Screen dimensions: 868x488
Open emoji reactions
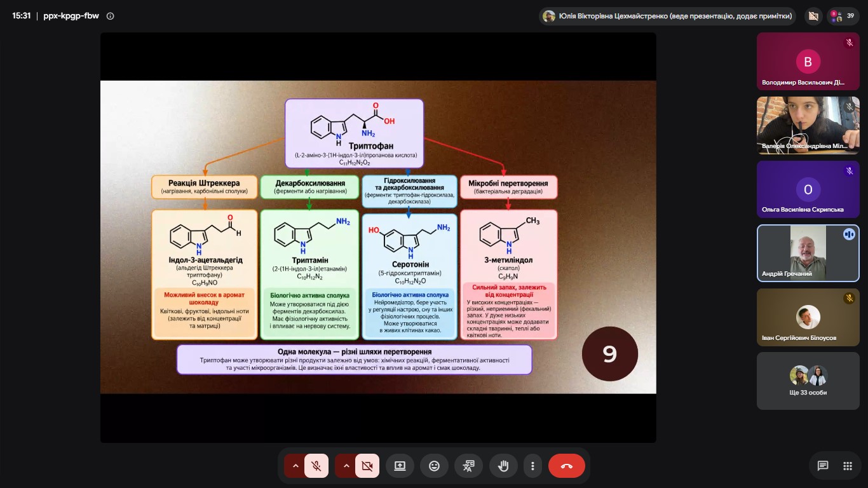[x=434, y=466]
